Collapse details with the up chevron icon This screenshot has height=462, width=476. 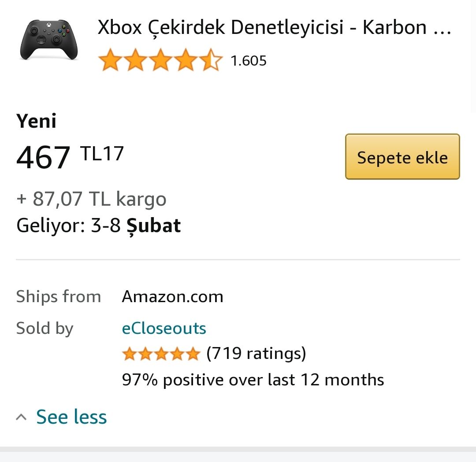click(21, 417)
